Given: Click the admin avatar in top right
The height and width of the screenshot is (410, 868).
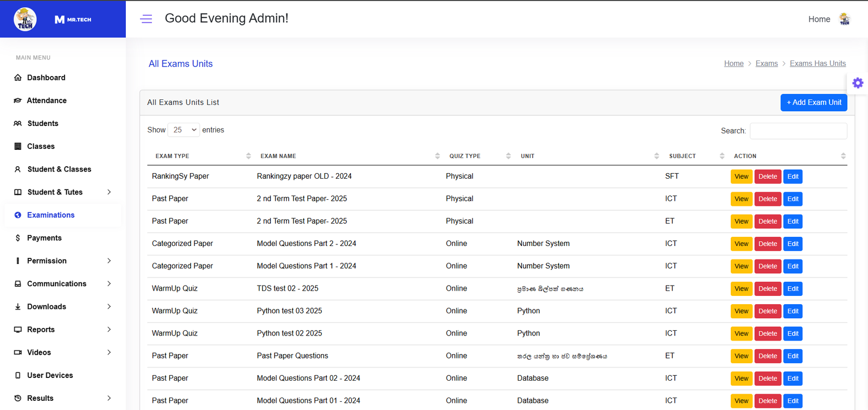Looking at the screenshot, I should coord(844,19).
